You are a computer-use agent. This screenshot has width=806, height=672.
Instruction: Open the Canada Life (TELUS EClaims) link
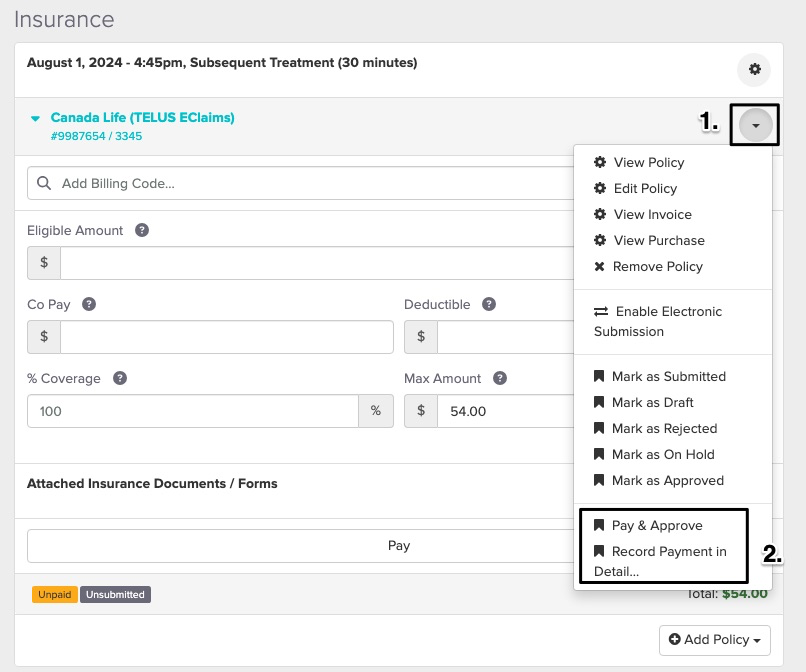(x=142, y=118)
